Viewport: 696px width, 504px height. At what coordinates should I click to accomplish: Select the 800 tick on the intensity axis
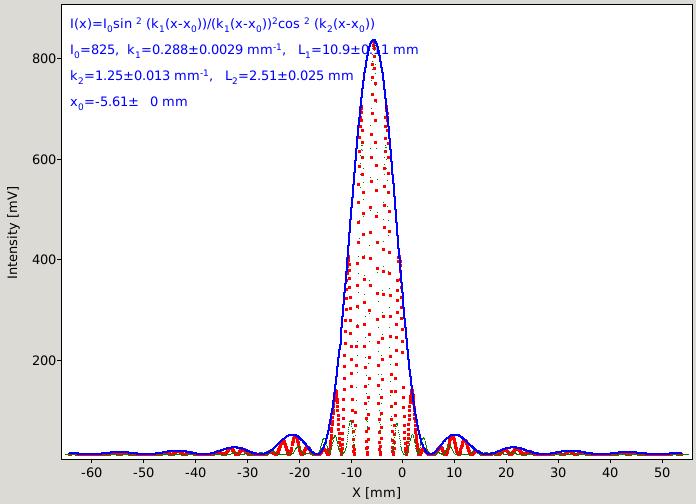44,59
